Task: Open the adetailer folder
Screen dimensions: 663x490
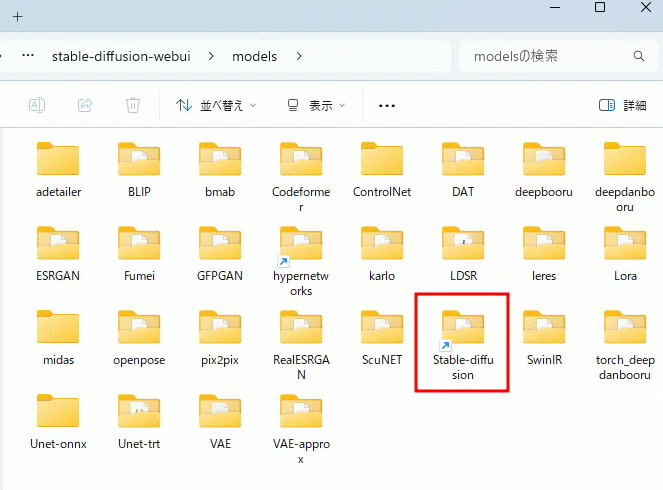Action: click(58, 171)
